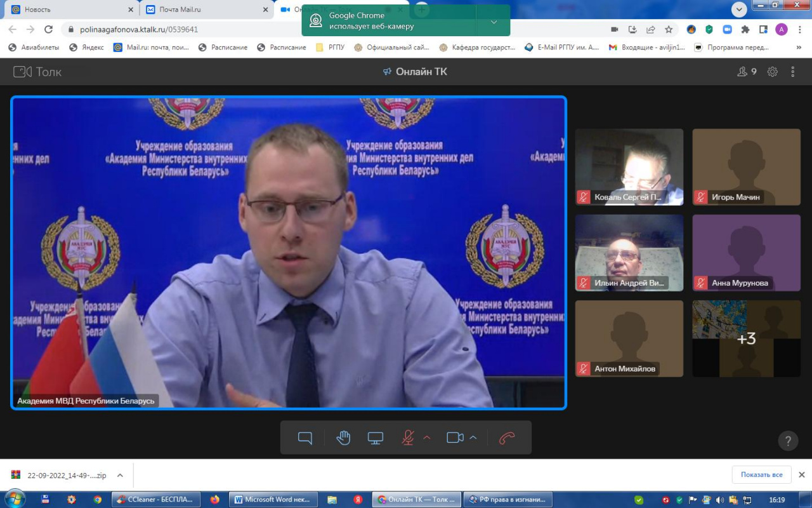Expand camera device options arrow
Screen dimensions: 812x508
pyautogui.click(x=473, y=438)
